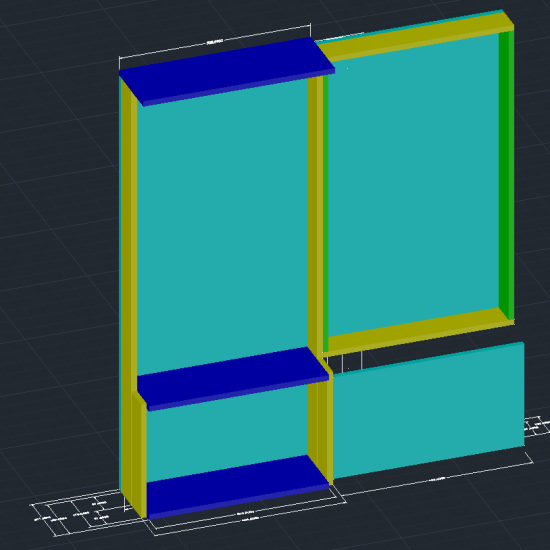The width and height of the screenshot is (550, 550).
Task: Select the short yellow post at lower left
Action: (139, 454)
